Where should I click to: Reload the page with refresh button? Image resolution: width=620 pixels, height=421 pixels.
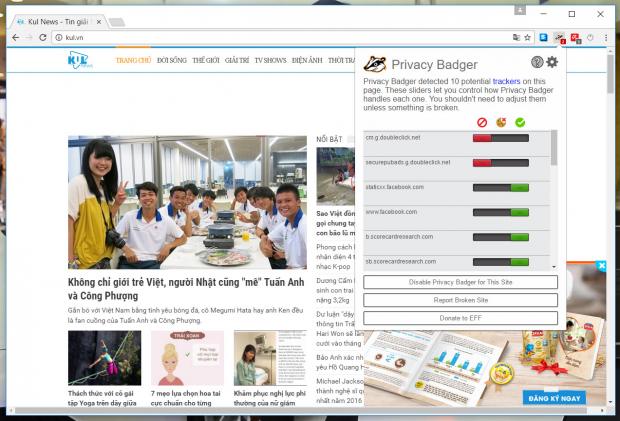click(x=43, y=37)
